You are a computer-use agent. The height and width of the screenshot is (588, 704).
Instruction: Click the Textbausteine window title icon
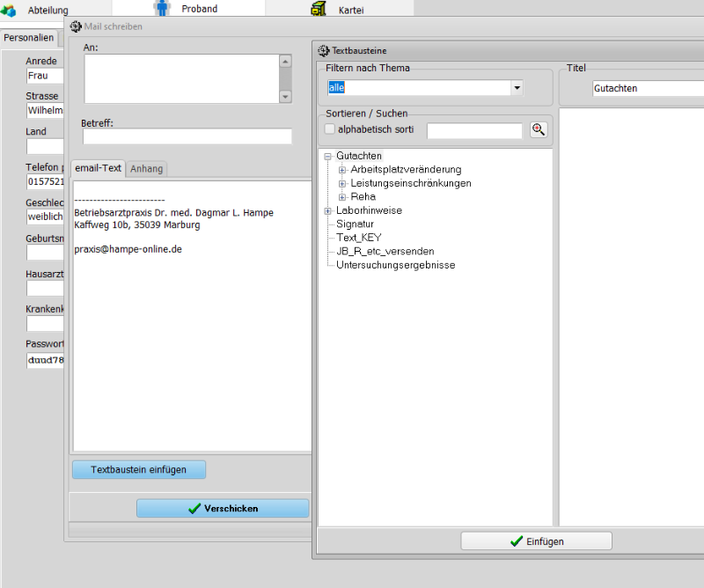[x=323, y=51]
